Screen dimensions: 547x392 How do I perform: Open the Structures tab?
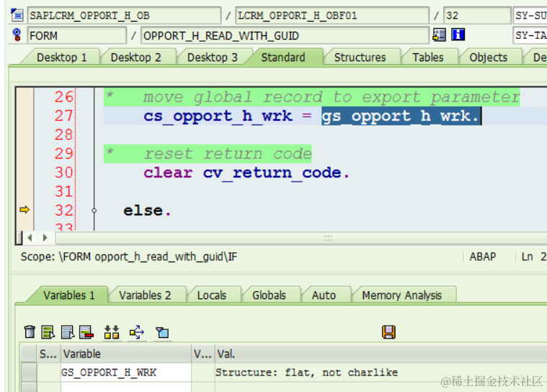pyautogui.click(x=360, y=57)
